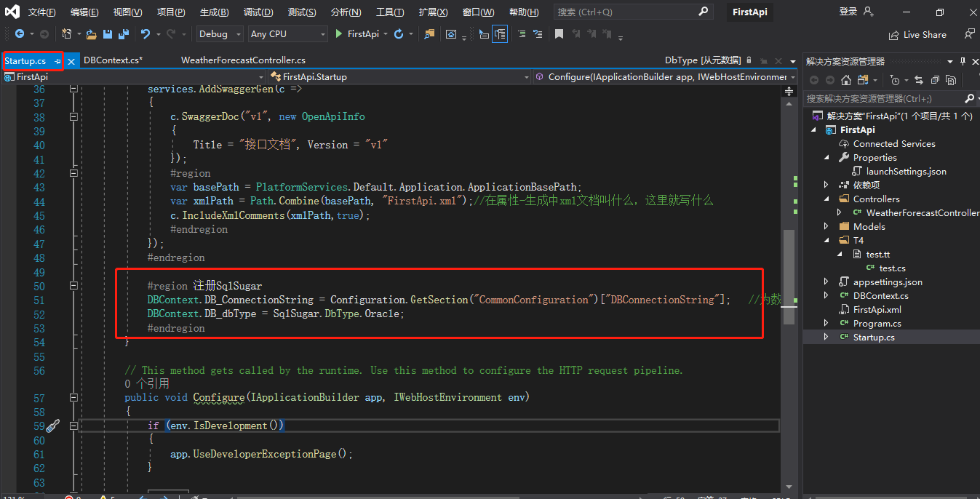Click the Open File folder icon
The width and height of the screenshot is (980, 499).
pos(92,34)
